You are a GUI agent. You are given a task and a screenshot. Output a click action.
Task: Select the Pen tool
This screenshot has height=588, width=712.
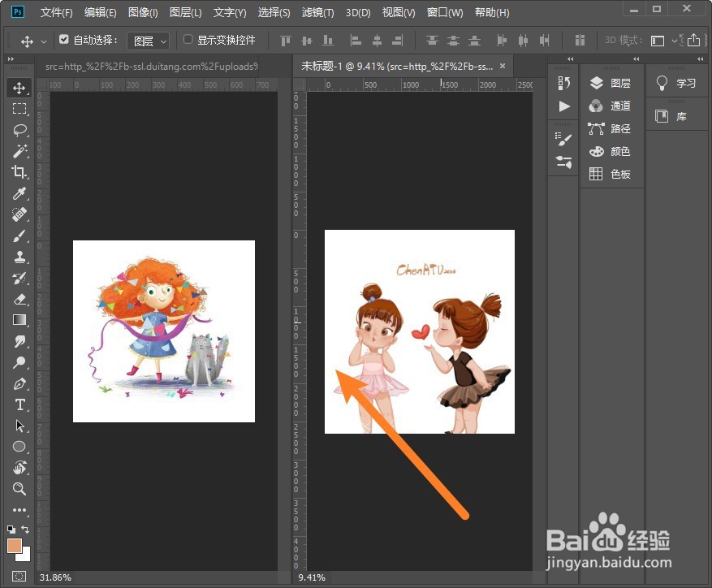coord(19,384)
